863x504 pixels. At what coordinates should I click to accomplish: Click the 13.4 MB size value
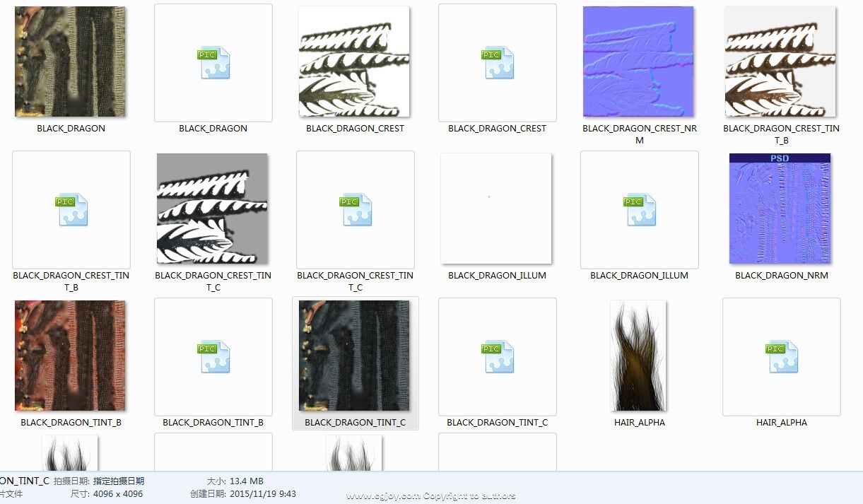click(247, 481)
